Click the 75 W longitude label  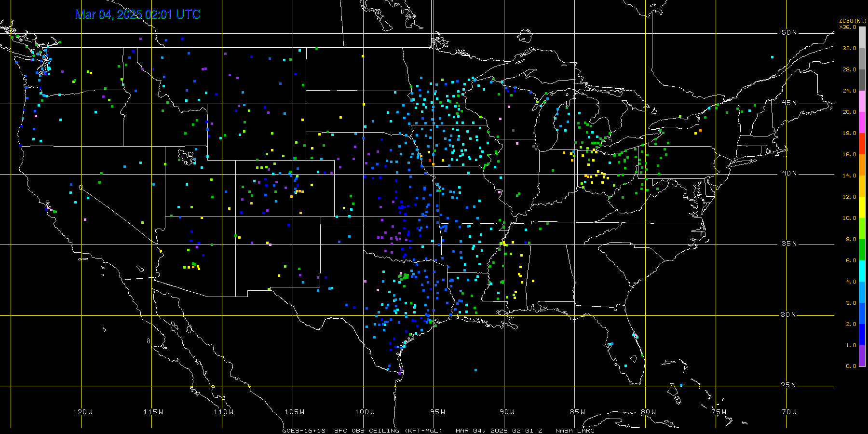point(719,412)
